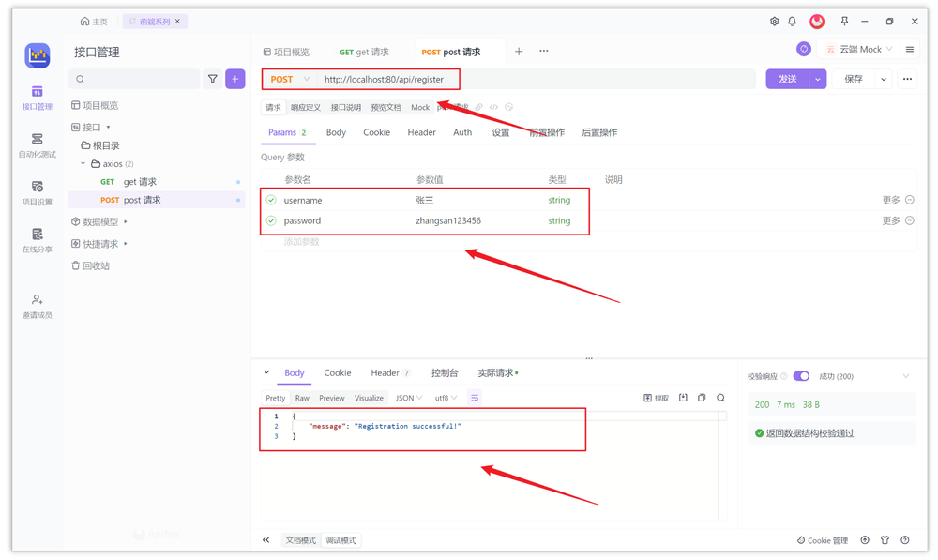Click the filter funnel icon

212,79
